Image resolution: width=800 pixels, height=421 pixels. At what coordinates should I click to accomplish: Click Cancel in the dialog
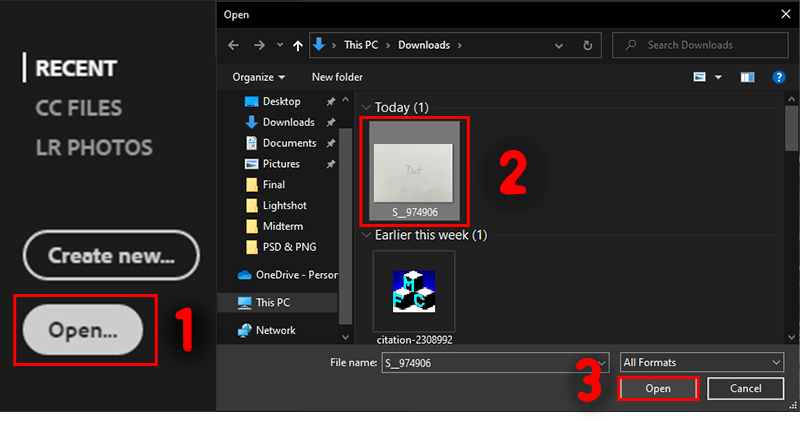click(745, 389)
